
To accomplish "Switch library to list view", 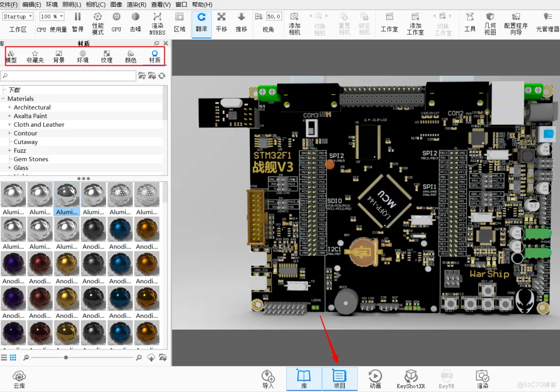I will click(x=4, y=357).
